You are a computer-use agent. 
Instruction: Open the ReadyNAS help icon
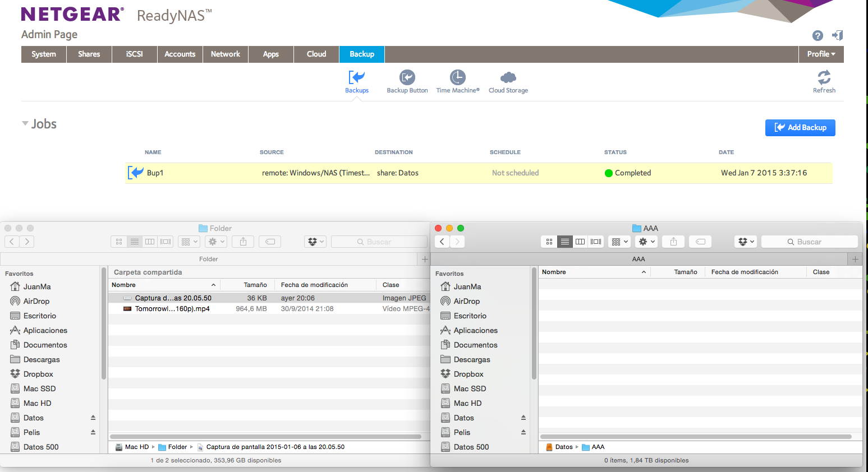pos(818,36)
